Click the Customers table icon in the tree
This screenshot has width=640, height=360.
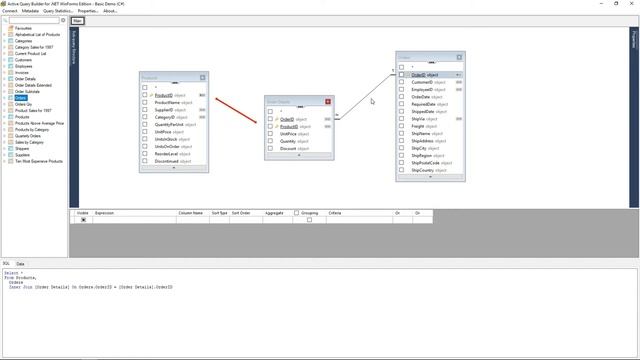coord(11,60)
